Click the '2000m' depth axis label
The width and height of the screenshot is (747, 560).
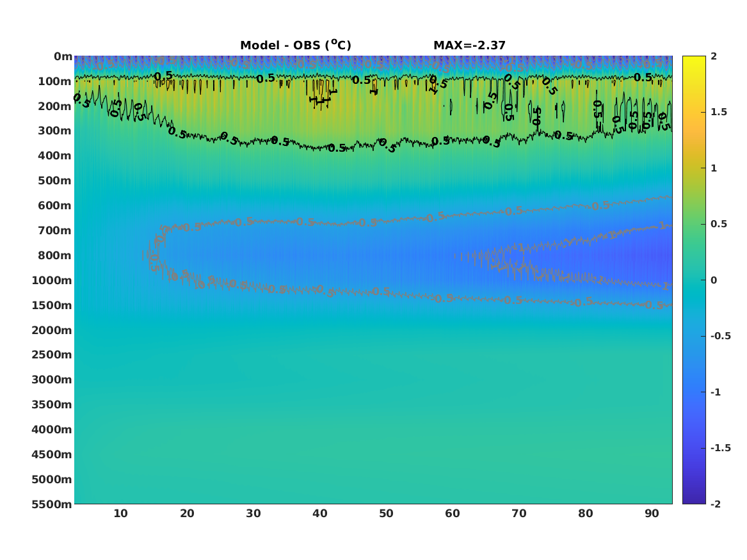tap(52, 330)
